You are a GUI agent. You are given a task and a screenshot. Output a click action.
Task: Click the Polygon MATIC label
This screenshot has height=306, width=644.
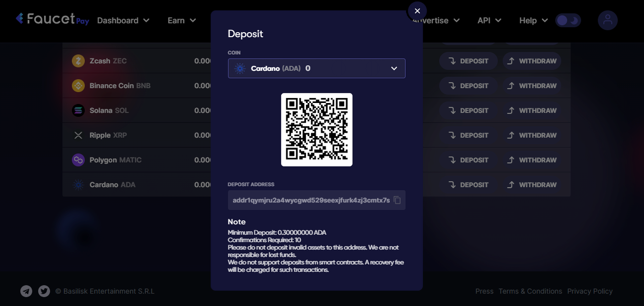[116, 160]
